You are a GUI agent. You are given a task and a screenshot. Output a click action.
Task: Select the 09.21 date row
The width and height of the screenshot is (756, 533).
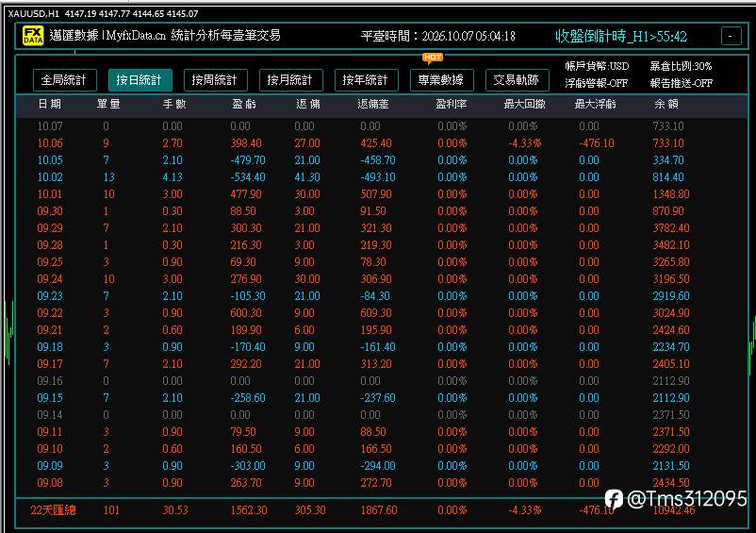pyautogui.click(x=381, y=330)
